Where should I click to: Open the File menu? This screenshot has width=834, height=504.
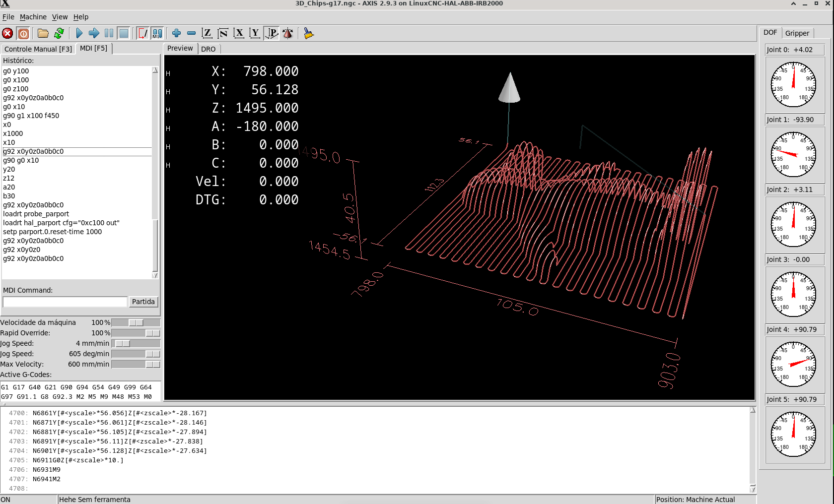8,17
